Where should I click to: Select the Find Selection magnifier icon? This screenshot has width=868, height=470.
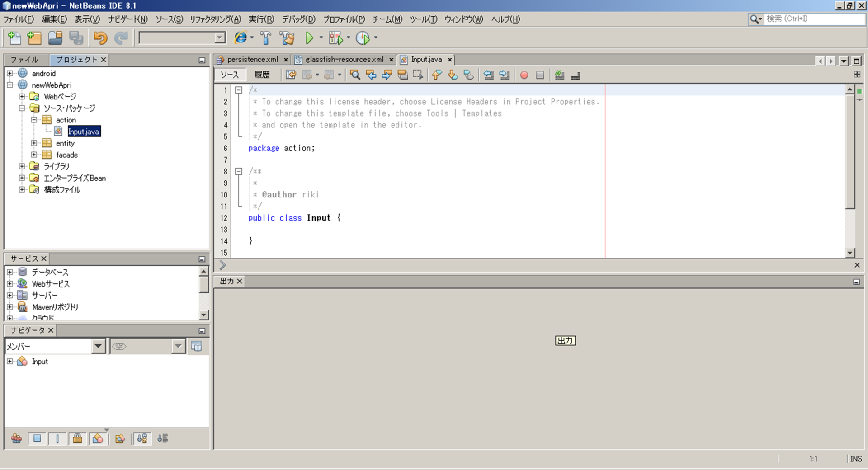tap(355, 75)
